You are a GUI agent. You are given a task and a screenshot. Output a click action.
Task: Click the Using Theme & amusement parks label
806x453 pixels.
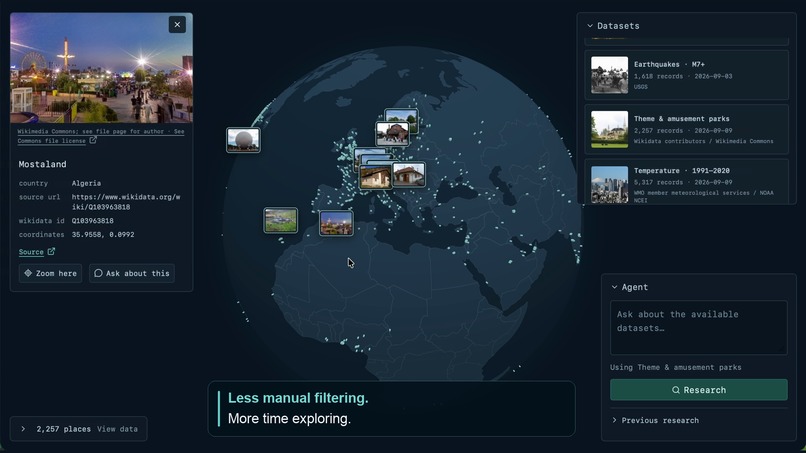point(675,368)
